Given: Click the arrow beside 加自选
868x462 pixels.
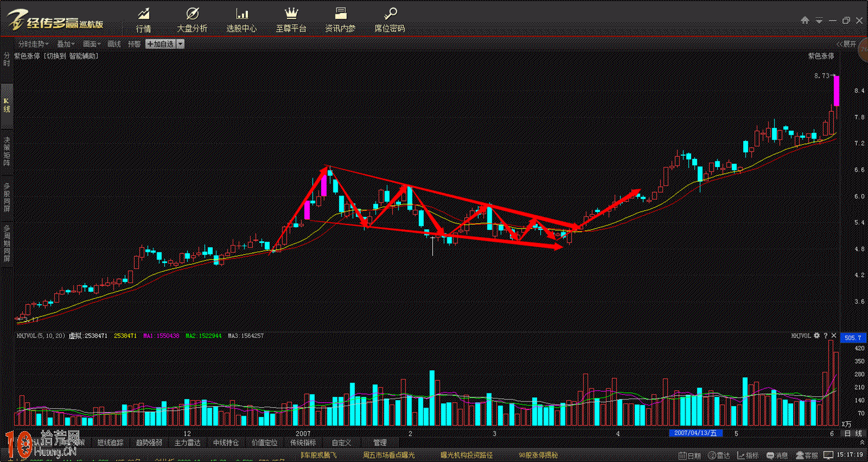Looking at the screenshot, I should [x=180, y=44].
